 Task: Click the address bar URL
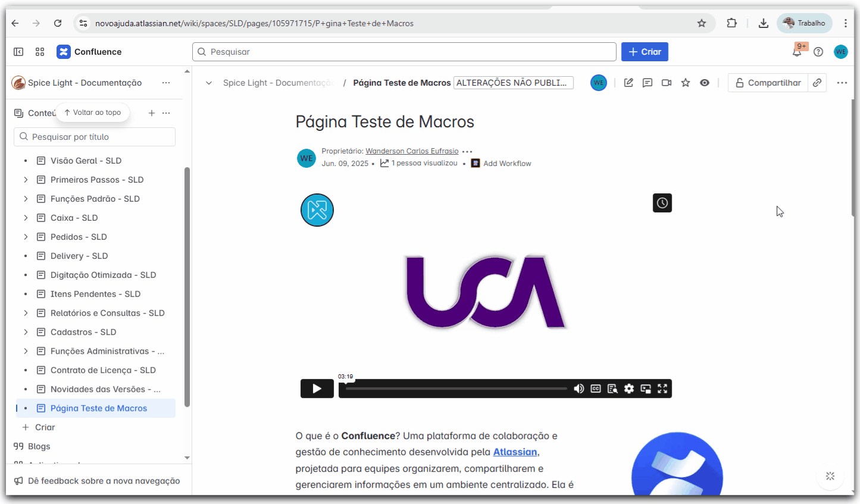click(254, 23)
